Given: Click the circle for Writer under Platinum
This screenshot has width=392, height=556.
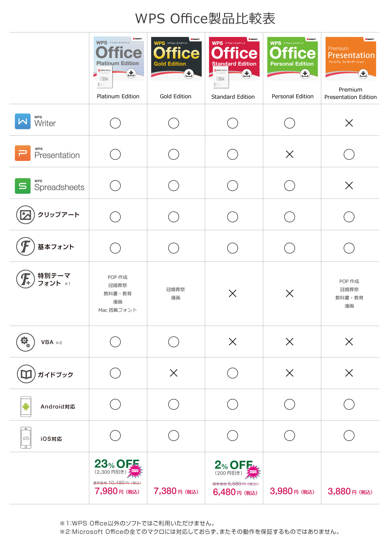Looking at the screenshot, I should pos(115,123).
